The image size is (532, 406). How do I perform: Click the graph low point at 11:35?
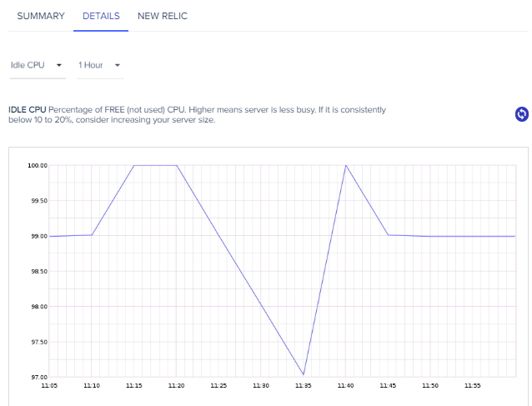click(304, 374)
